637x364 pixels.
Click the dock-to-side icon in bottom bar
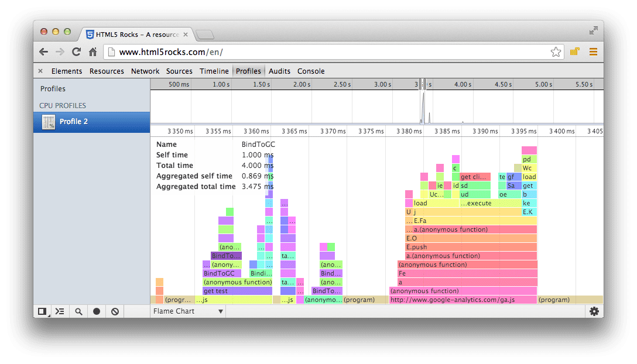tap(42, 311)
